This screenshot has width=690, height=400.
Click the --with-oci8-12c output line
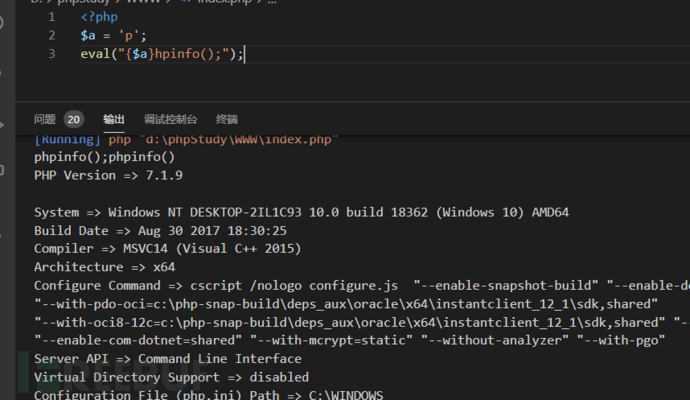click(362, 323)
